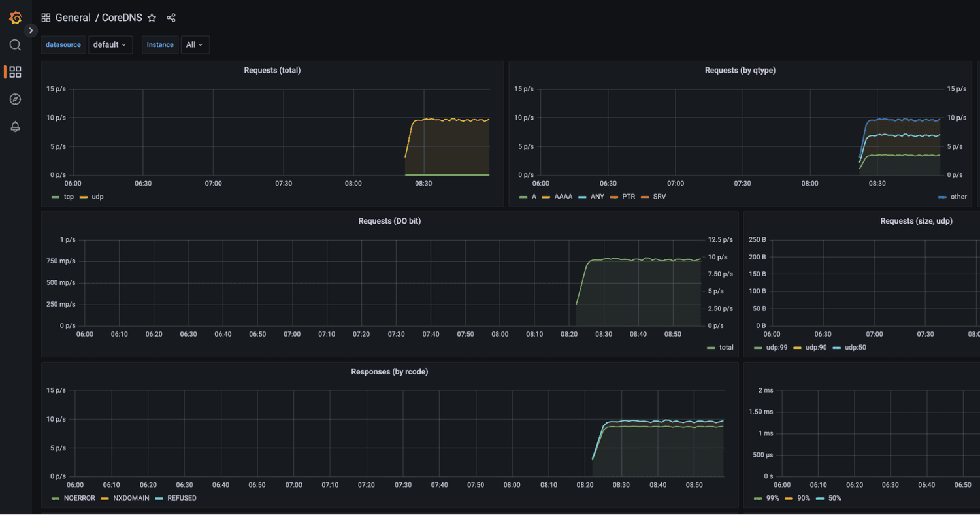Open the General folder breadcrumb
Viewport: 980px width, 515px height.
click(x=73, y=18)
